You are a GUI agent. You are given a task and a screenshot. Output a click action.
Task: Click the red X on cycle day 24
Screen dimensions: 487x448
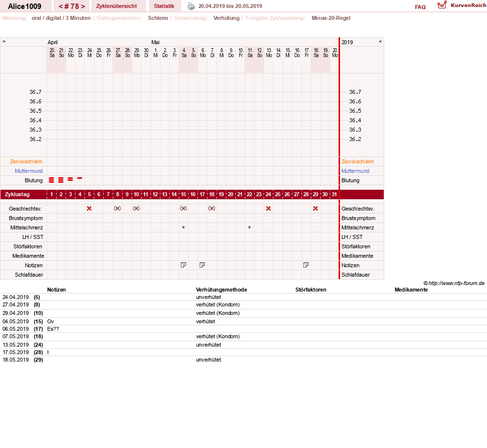tap(269, 209)
